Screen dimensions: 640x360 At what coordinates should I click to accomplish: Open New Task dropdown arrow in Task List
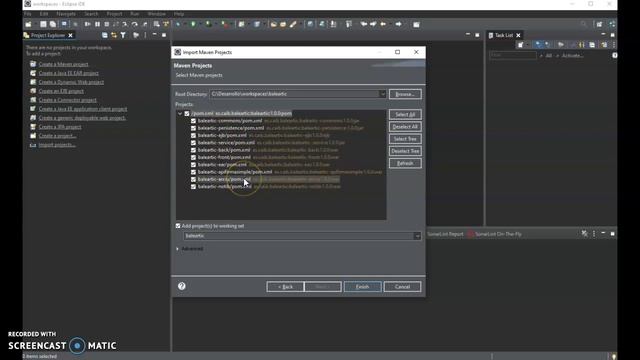coord(527,45)
